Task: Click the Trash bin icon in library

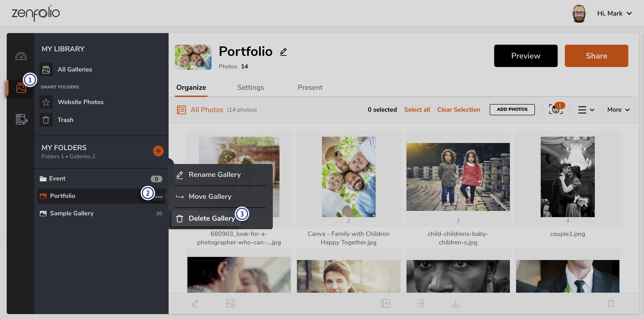Action: click(46, 120)
